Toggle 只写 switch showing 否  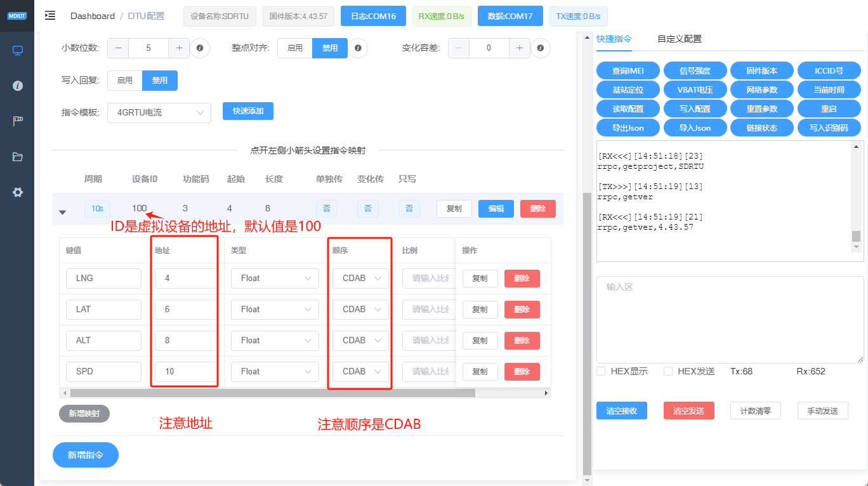(409, 209)
